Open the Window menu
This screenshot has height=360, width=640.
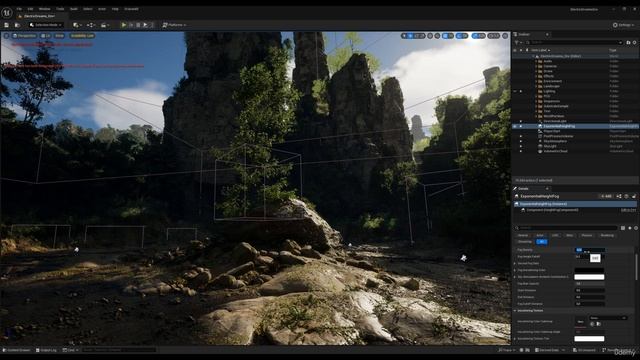[44, 9]
